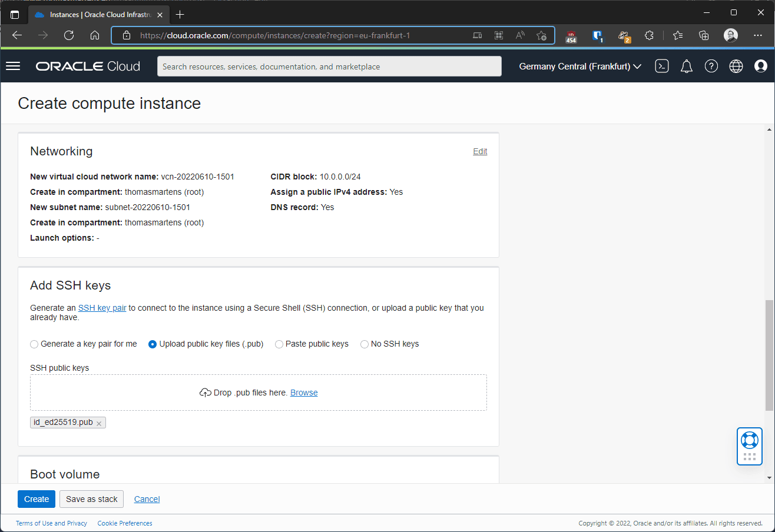
Task: Click the Browse link for .pub files
Action: point(304,393)
